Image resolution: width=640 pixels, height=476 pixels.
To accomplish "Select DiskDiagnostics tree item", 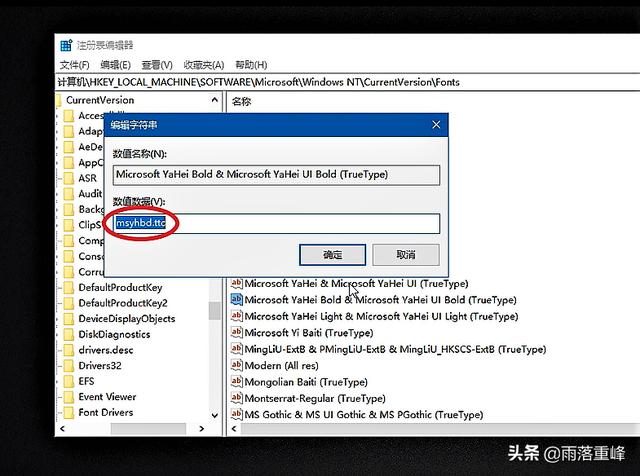I will tap(114, 334).
